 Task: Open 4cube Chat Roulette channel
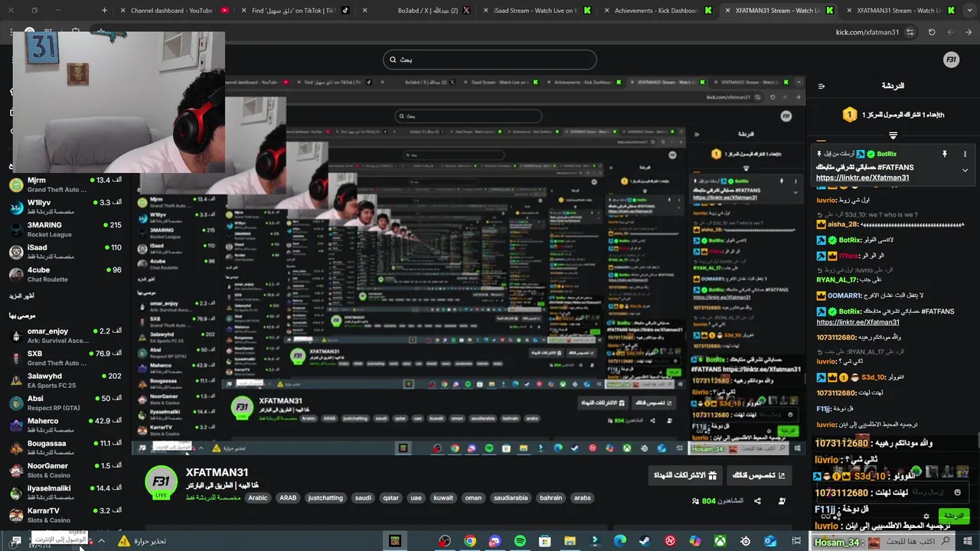tap(65, 274)
